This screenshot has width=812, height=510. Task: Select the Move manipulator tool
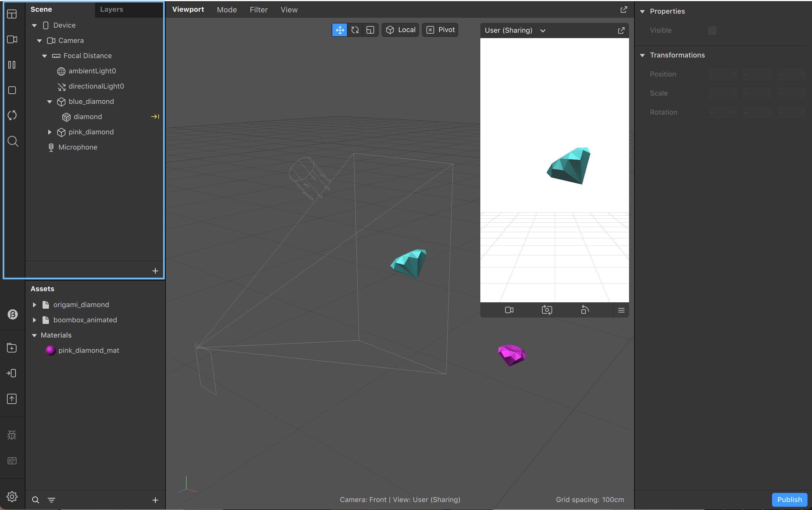tap(339, 30)
